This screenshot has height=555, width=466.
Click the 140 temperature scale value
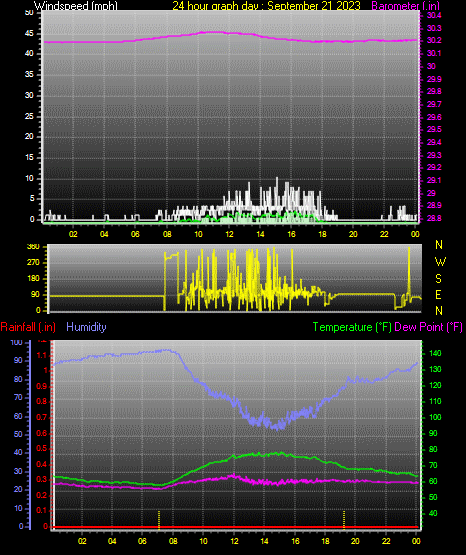pyautogui.click(x=435, y=353)
